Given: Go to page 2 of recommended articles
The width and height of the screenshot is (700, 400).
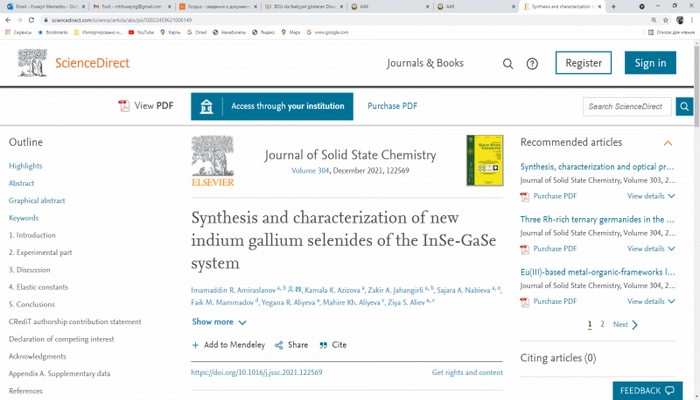Looking at the screenshot, I should [x=602, y=325].
